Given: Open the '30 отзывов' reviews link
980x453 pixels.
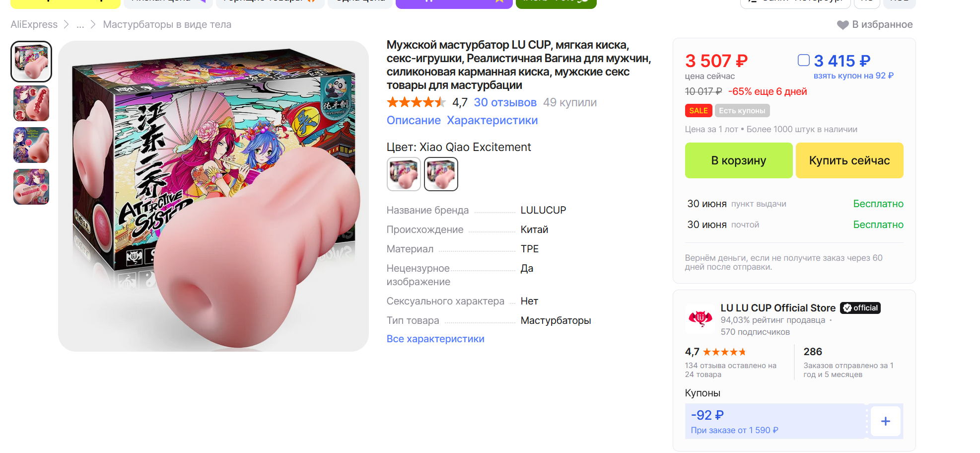Looking at the screenshot, I should click(x=505, y=103).
